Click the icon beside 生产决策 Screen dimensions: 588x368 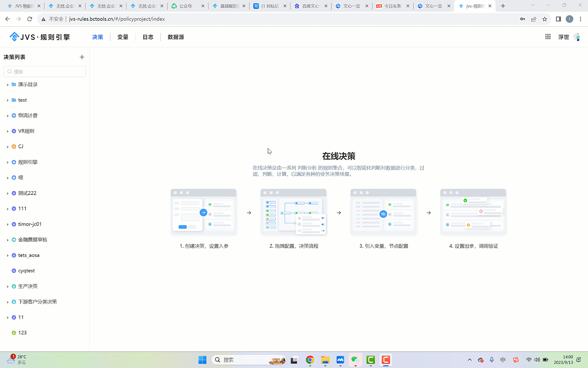[x=14, y=286]
